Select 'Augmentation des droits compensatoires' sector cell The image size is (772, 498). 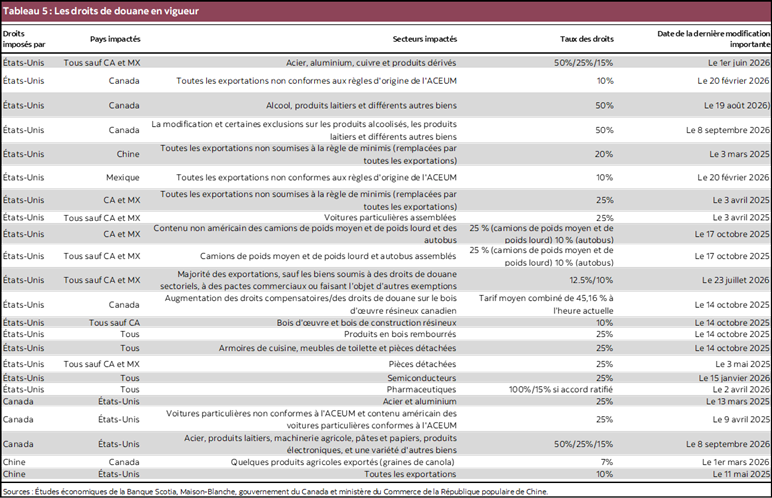click(x=311, y=304)
